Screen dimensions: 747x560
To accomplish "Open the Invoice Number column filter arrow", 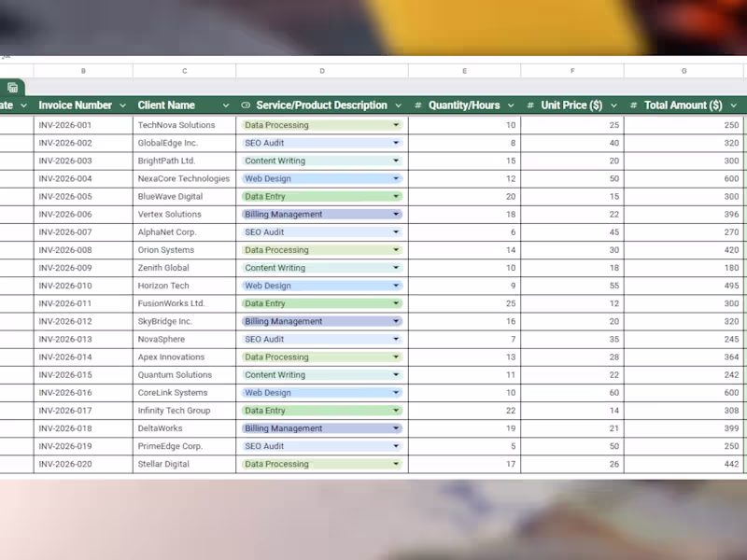I will click(122, 105).
